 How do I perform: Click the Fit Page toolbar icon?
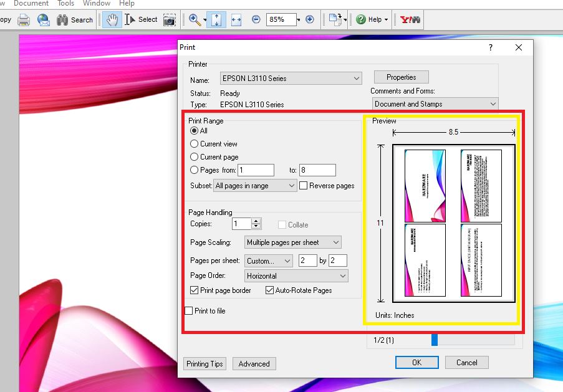click(x=216, y=20)
